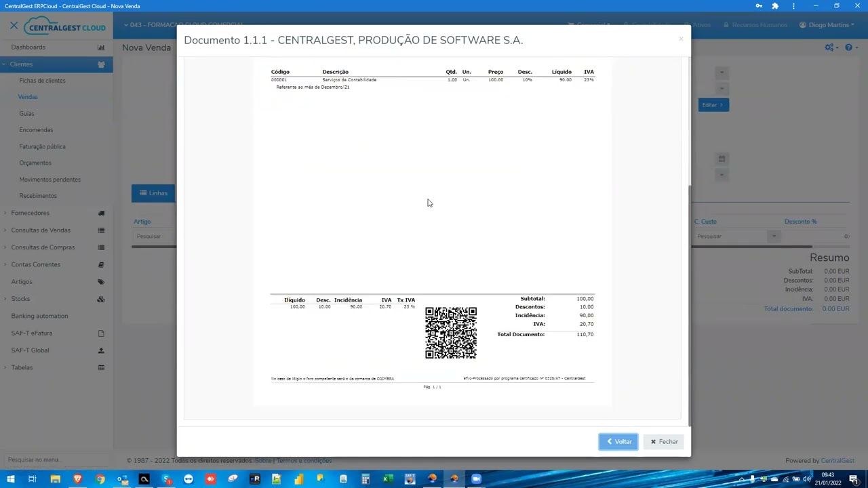
Task: Open Zoom from the taskbar
Action: (476, 479)
